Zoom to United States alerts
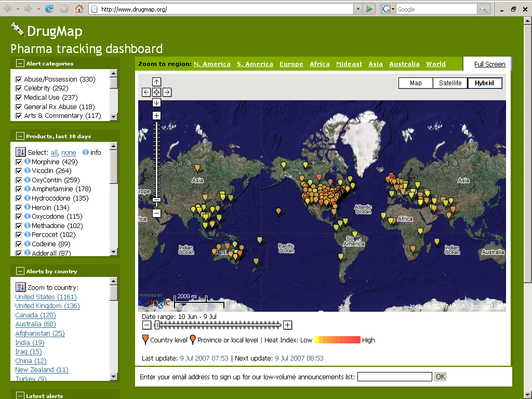The height and width of the screenshot is (399, 532). click(46, 297)
